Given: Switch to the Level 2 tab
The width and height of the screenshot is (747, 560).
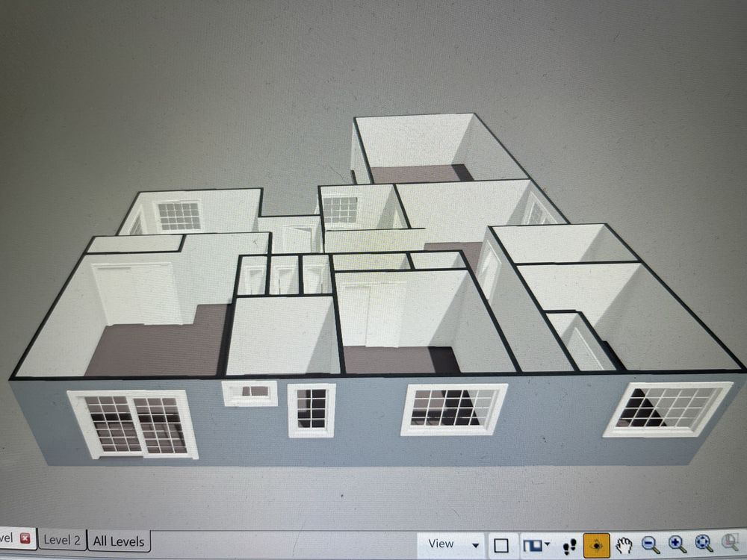Looking at the screenshot, I should [61, 540].
